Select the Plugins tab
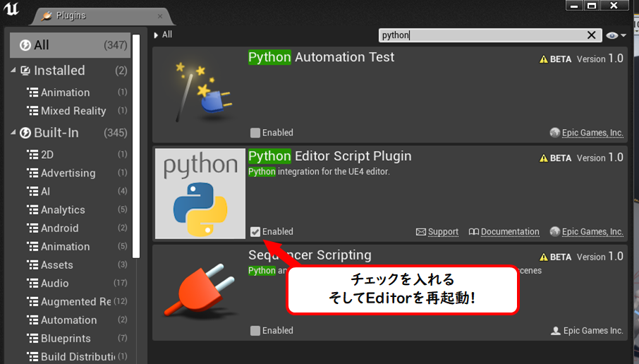 102,16
